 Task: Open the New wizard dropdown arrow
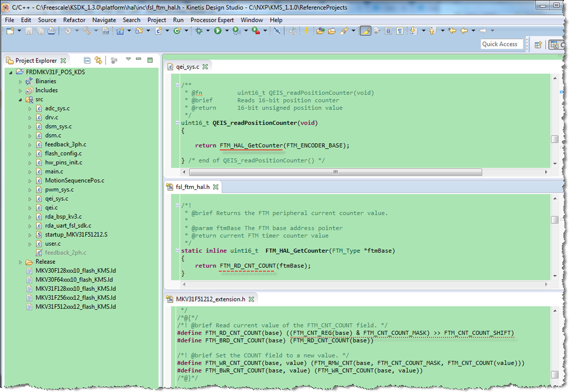click(19, 31)
